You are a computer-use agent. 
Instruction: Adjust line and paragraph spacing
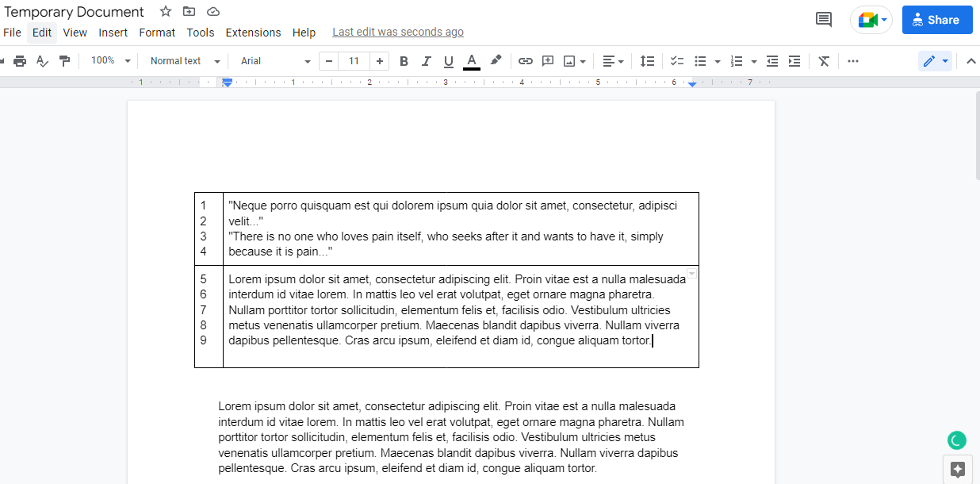[x=647, y=60]
